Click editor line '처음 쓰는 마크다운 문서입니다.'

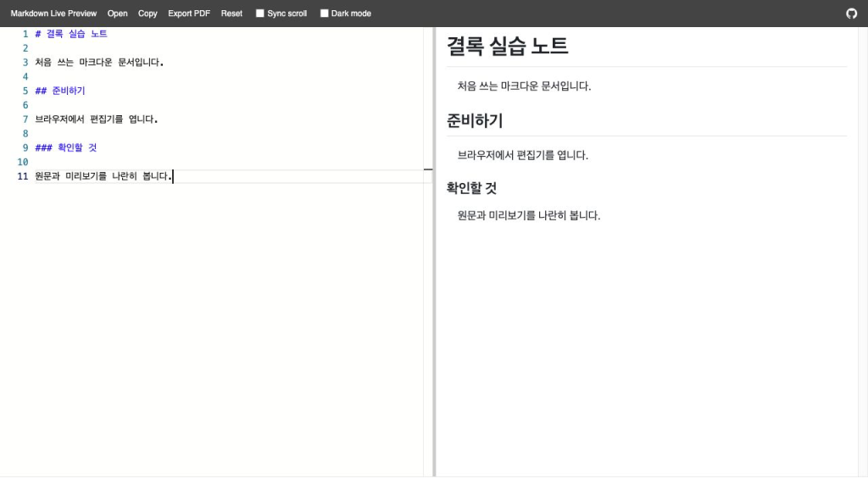click(99, 62)
